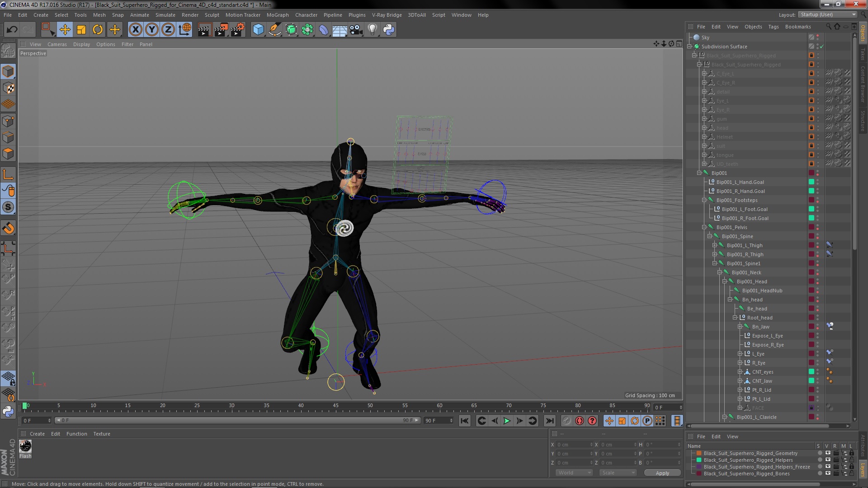868x488 pixels.
Task: Click the Subdivision Surface generator icon
Action: [x=292, y=30]
